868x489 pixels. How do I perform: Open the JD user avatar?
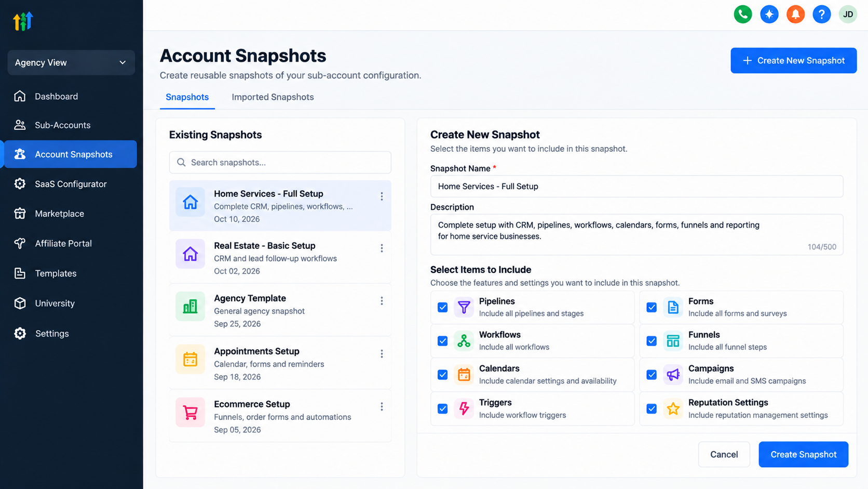pos(848,15)
